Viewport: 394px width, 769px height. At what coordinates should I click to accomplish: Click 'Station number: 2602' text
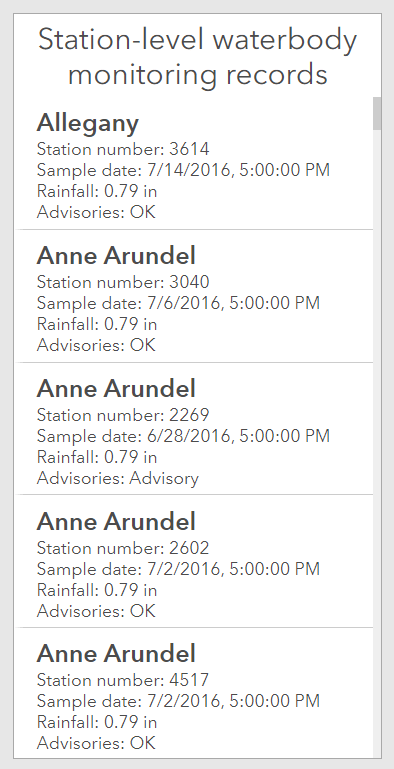coord(123,547)
